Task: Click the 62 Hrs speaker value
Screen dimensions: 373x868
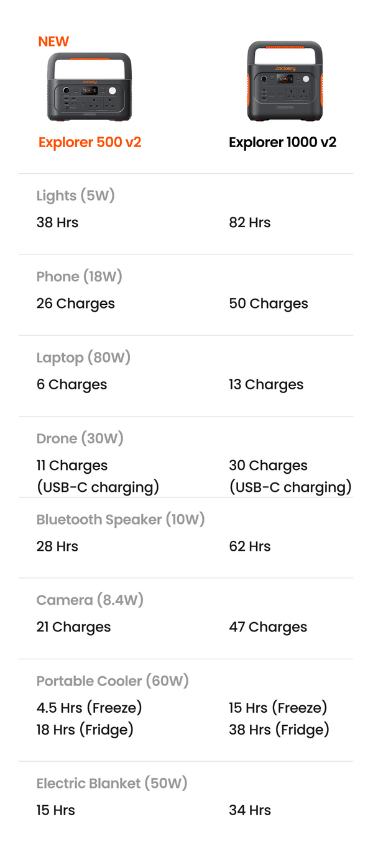Action: click(249, 546)
